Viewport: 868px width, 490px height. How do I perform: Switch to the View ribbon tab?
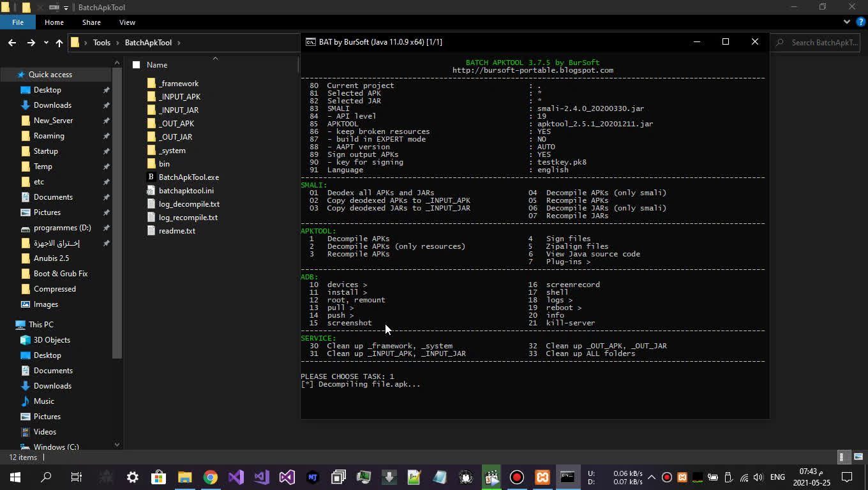pos(127,22)
